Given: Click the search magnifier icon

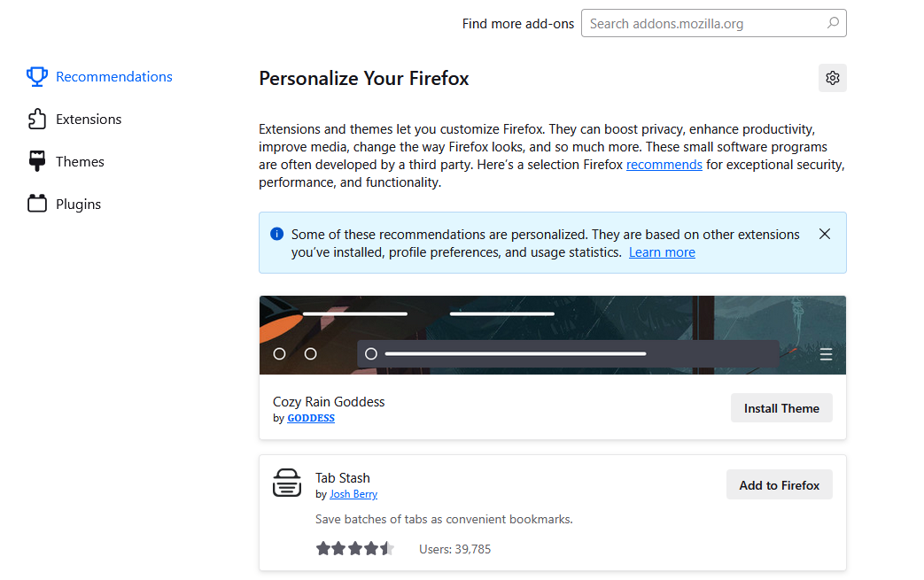Looking at the screenshot, I should click(x=832, y=24).
